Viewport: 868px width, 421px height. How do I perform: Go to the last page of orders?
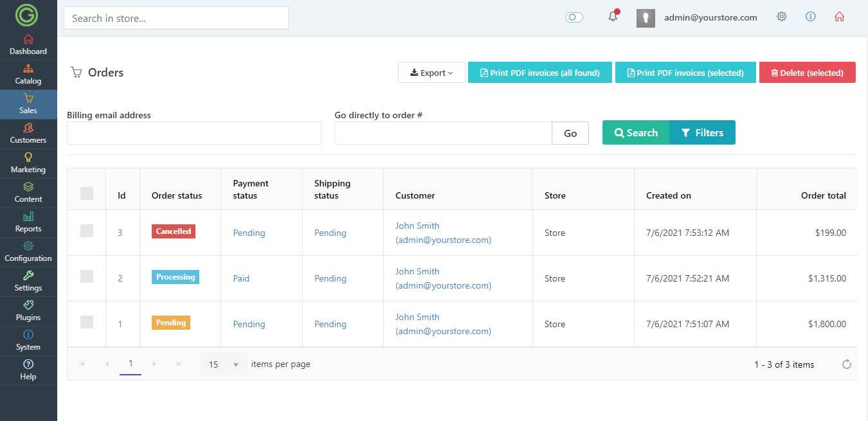tap(179, 364)
